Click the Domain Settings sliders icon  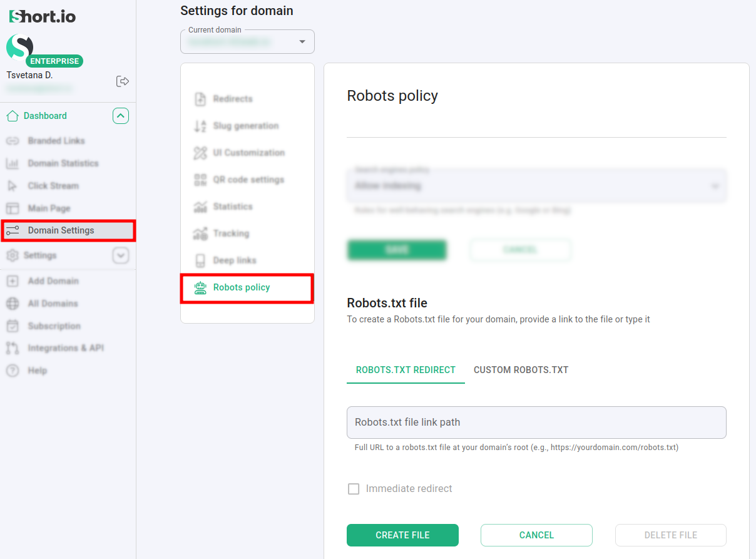point(13,230)
